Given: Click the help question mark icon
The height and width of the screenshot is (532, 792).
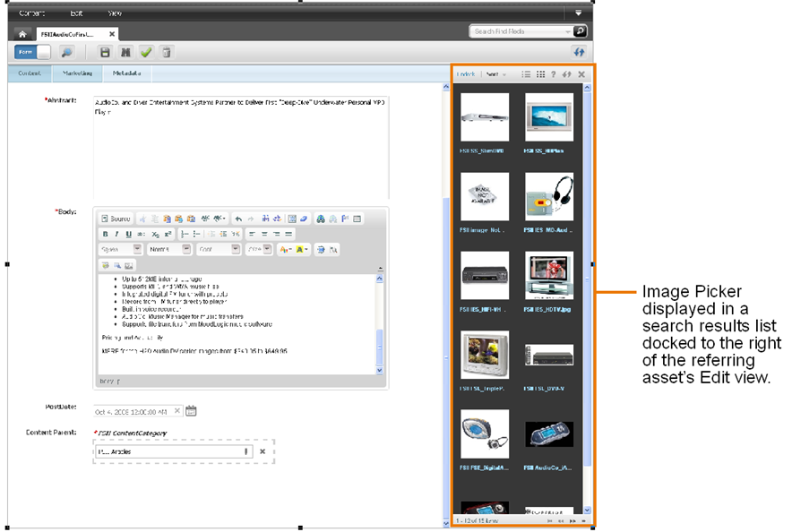Looking at the screenshot, I should (554, 74).
